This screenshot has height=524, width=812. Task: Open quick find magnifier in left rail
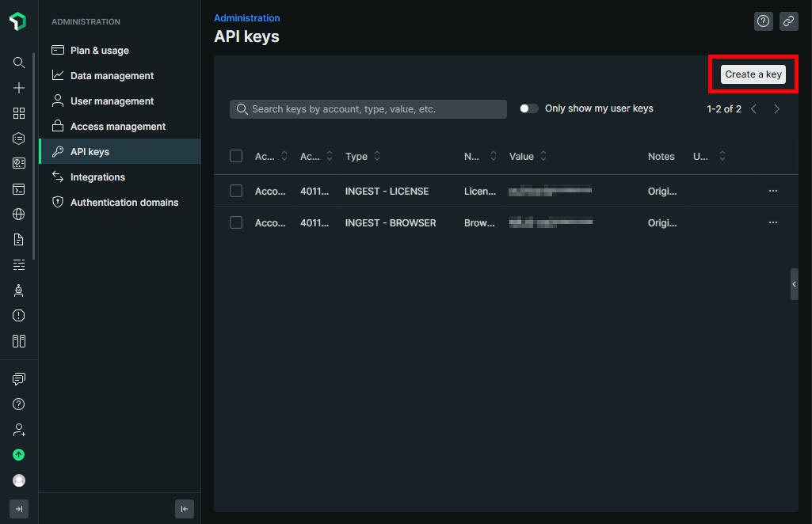point(19,63)
